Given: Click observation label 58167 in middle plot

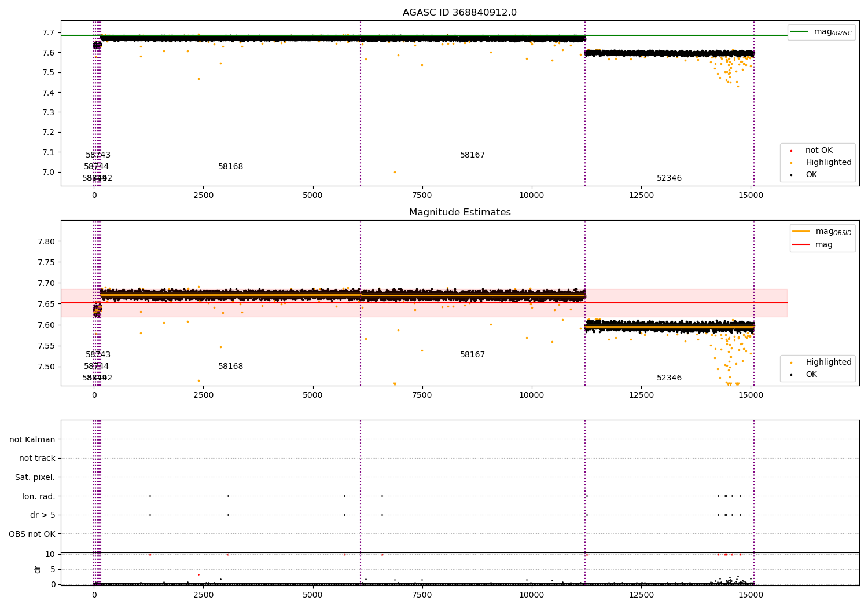Looking at the screenshot, I should pyautogui.click(x=472, y=355).
